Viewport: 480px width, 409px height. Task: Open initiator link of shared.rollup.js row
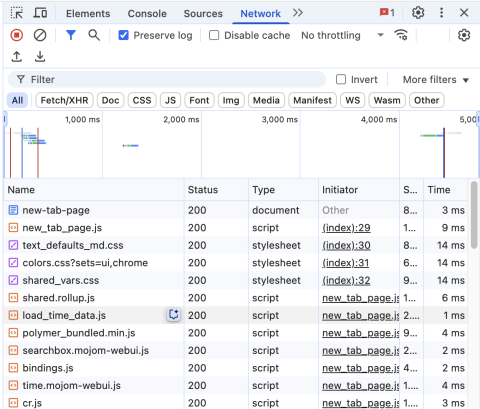[360, 298]
